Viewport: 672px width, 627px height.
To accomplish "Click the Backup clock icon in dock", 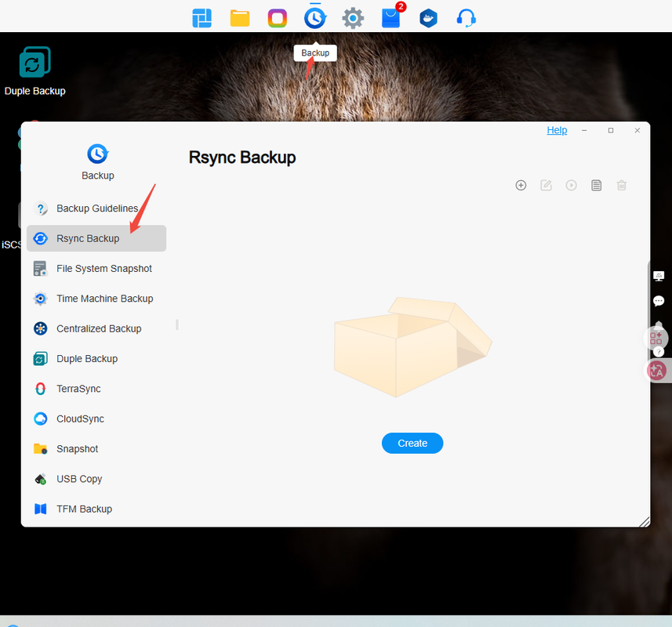I will [x=315, y=18].
